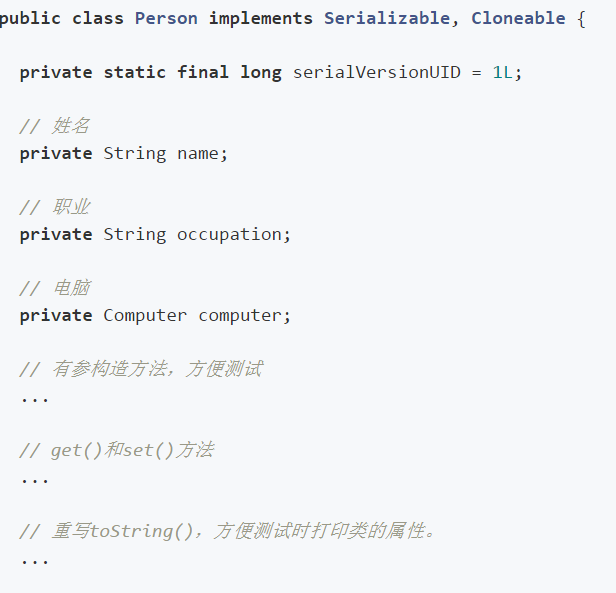Click the long type keyword

click(261, 73)
